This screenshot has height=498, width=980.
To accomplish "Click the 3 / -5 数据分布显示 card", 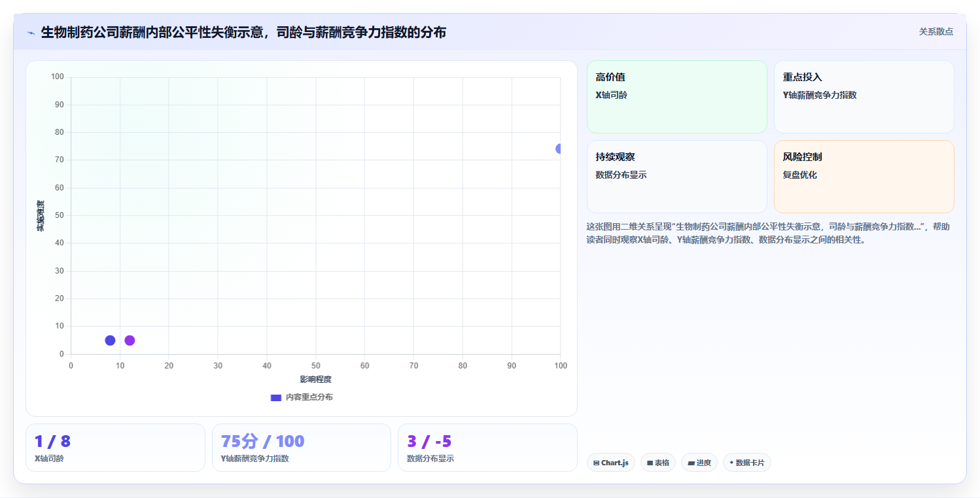I will tap(487, 448).
